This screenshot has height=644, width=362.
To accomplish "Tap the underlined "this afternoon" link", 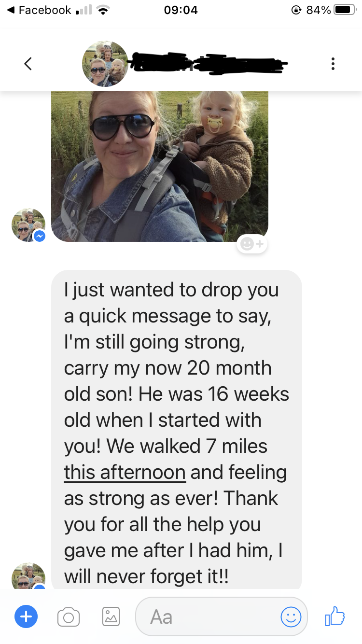I will pos(125,472).
